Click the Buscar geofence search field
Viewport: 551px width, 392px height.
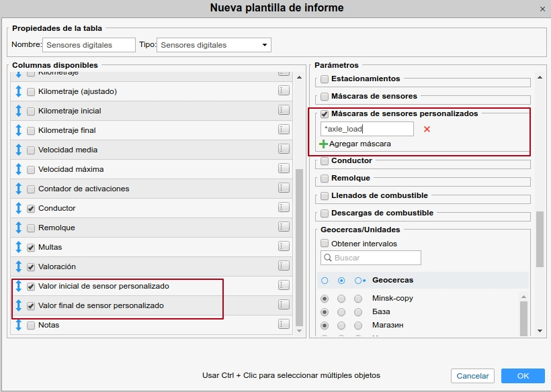[371, 258]
